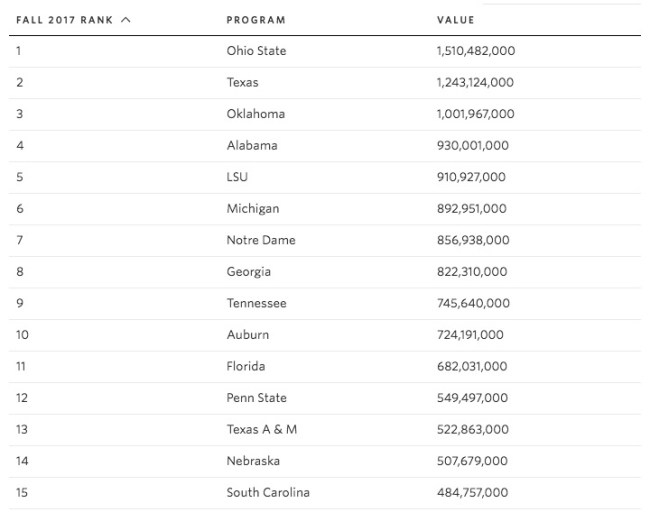The width and height of the screenshot is (650, 512).
Task: Select the Georgia program name
Action: tap(249, 272)
